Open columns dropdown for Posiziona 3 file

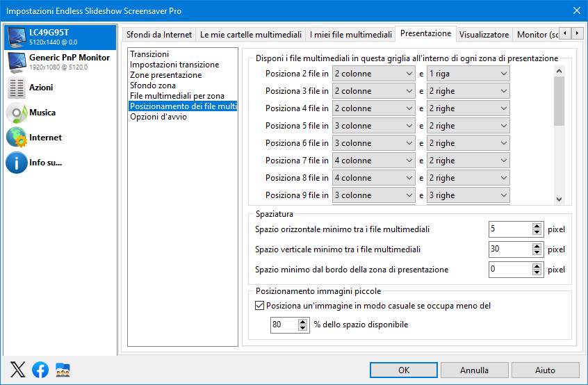tap(373, 91)
